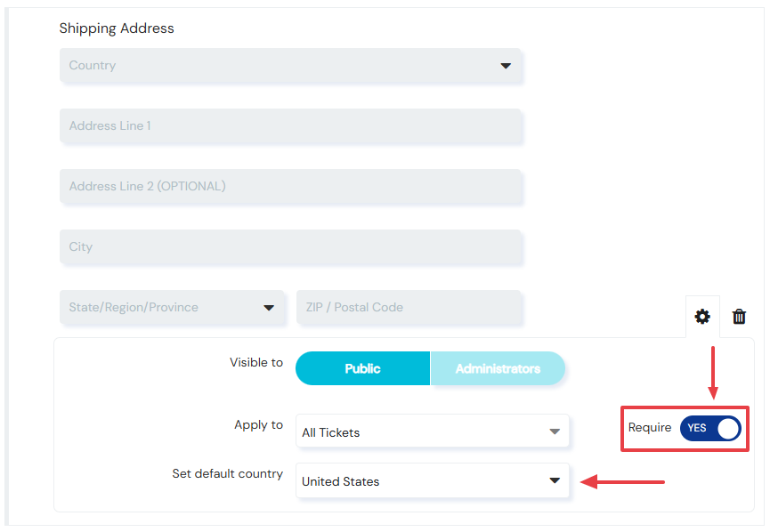770x532 pixels.
Task: Click the Shipping Address heading
Action: point(117,28)
